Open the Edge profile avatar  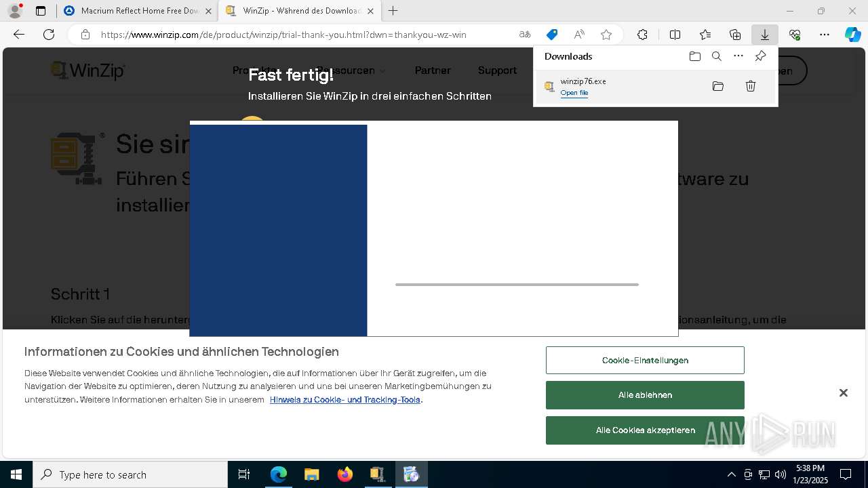(x=14, y=11)
